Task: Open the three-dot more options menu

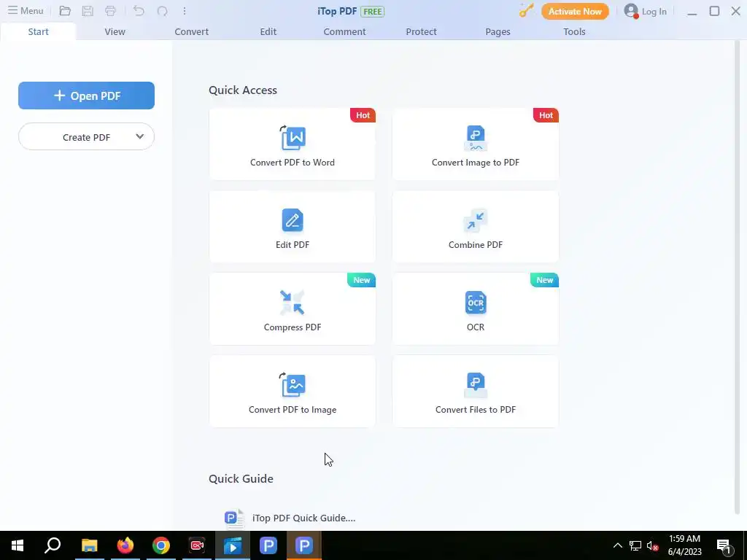Action: click(185, 11)
